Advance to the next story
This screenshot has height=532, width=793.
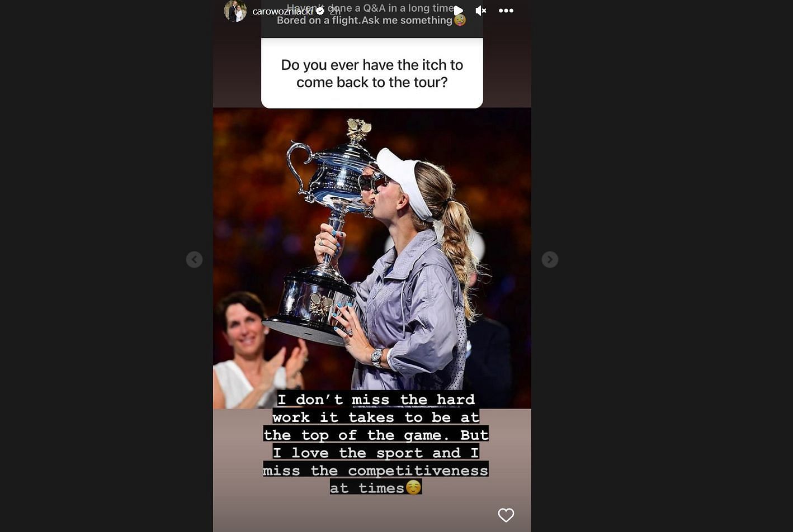[x=550, y=259]
